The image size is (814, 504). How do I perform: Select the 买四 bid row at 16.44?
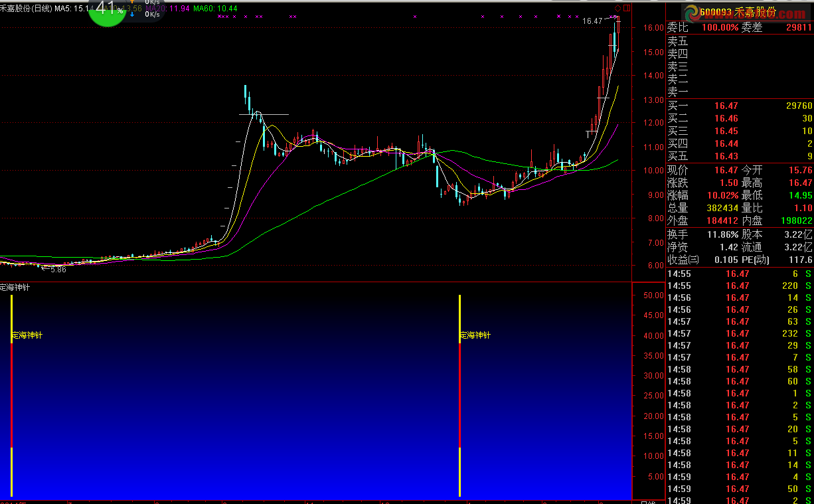coord(740,143)
